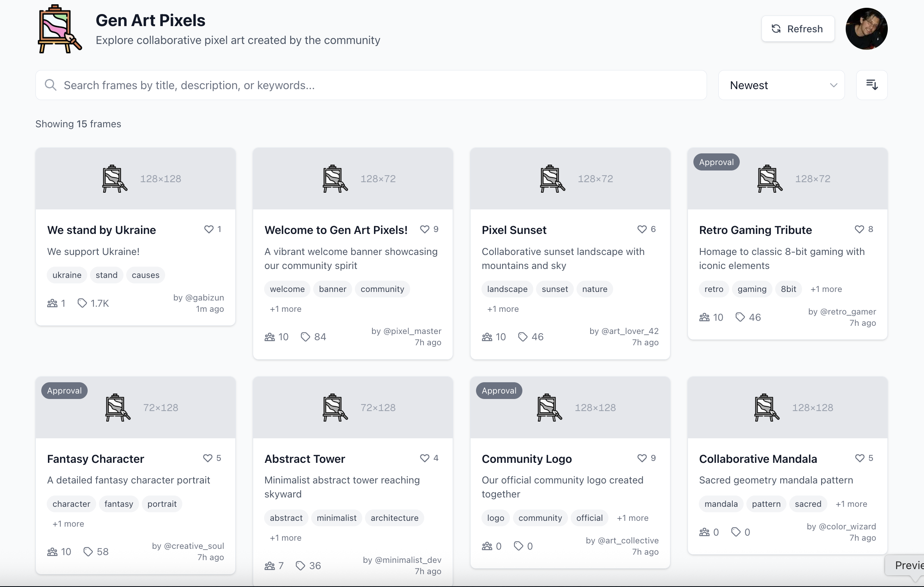924x587 pixels.
Task: Click the Approval badge on Fantasy Character
Action: 64,391
